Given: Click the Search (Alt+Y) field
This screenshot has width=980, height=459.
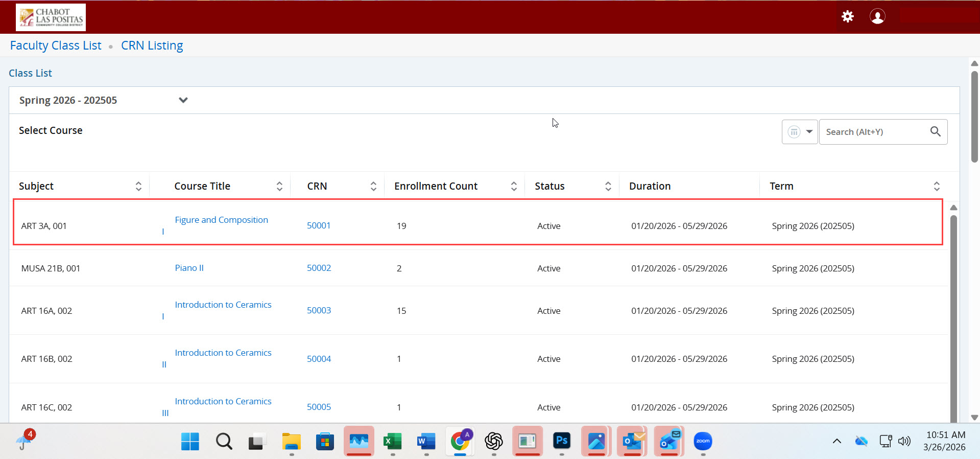Looking at the screenshot, I should coord(873,132).
